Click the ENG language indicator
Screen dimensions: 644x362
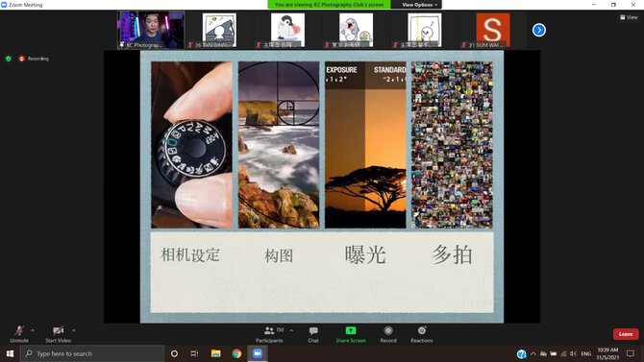pyautogui.click(x=586, y=353)
